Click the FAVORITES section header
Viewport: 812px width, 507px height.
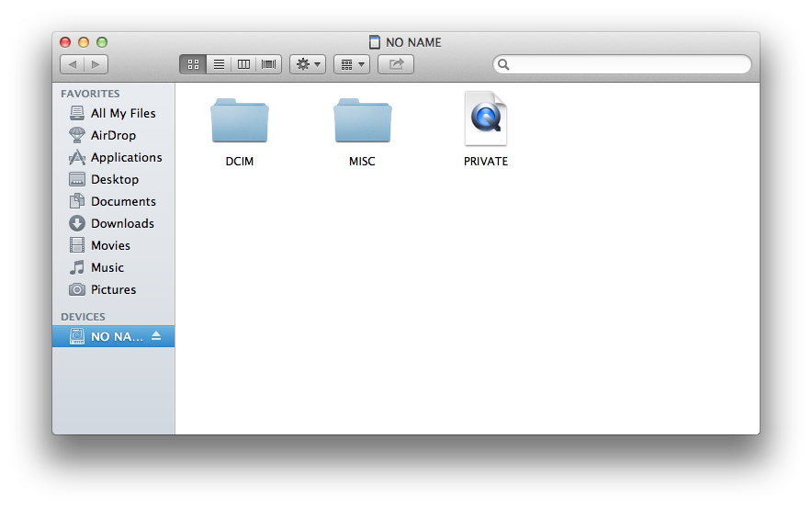[90, 94]
